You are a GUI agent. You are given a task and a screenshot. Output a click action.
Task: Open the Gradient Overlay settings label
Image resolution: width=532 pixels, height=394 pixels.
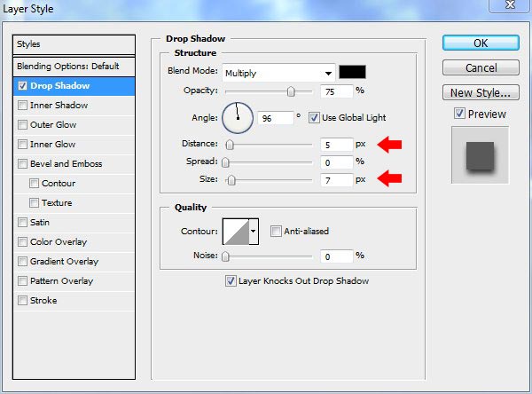pos(64,262)
